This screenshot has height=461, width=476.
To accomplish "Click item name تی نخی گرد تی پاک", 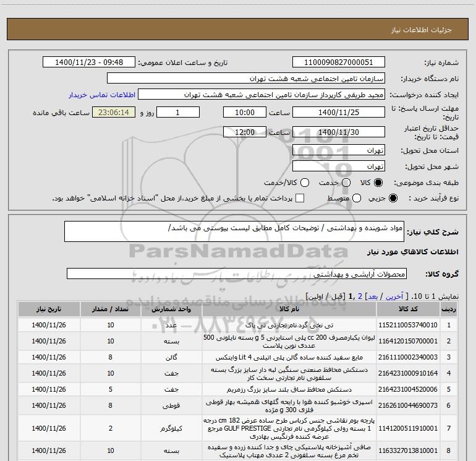I will 289,325.
